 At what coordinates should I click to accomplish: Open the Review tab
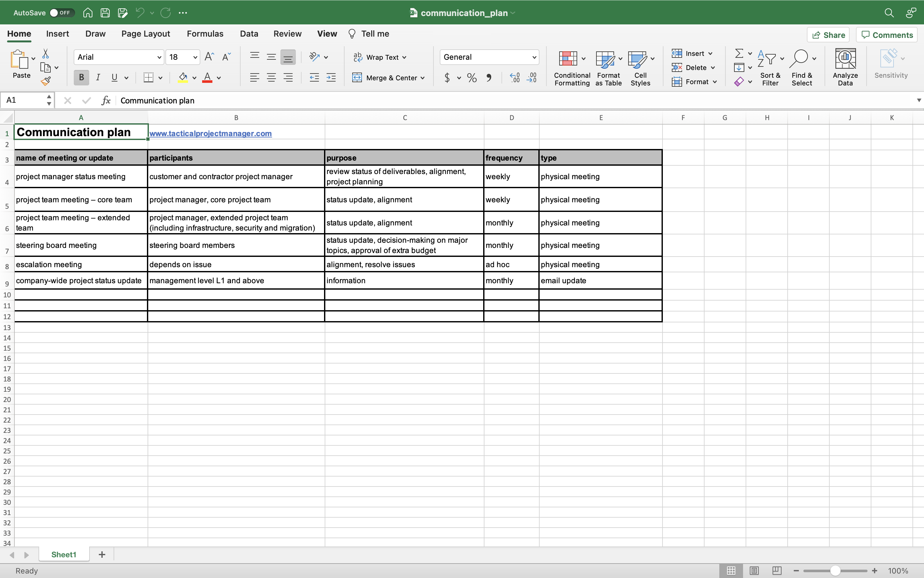click(287, 34)
